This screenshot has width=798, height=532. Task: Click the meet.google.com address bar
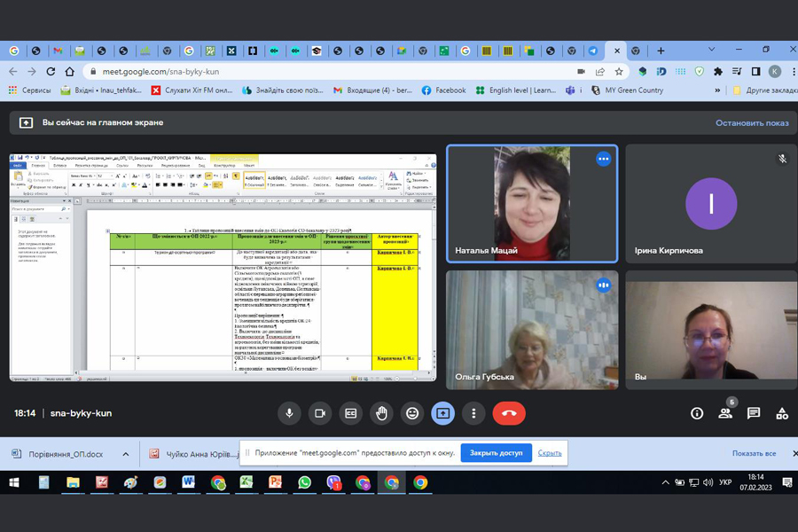(337, 71)
